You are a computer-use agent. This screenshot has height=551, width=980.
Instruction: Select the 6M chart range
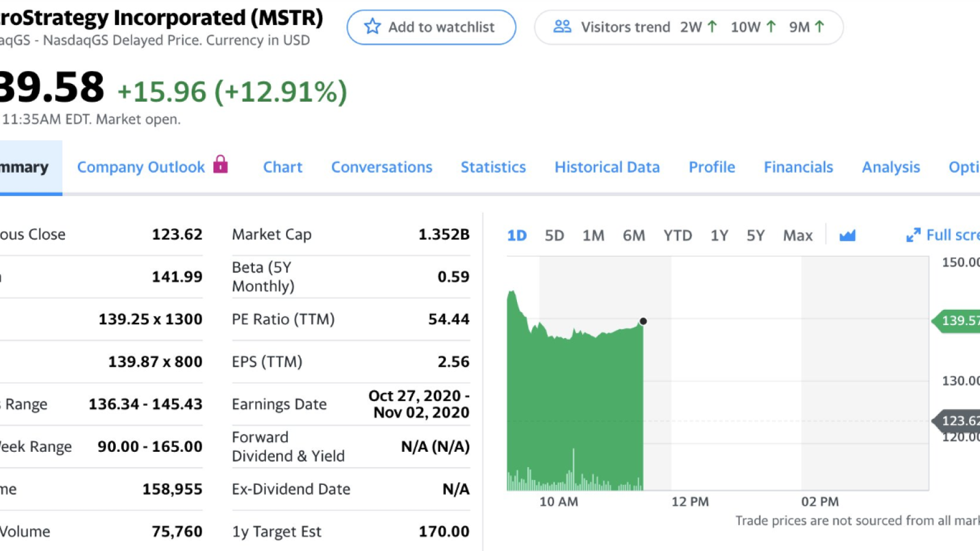pos(634,236)
